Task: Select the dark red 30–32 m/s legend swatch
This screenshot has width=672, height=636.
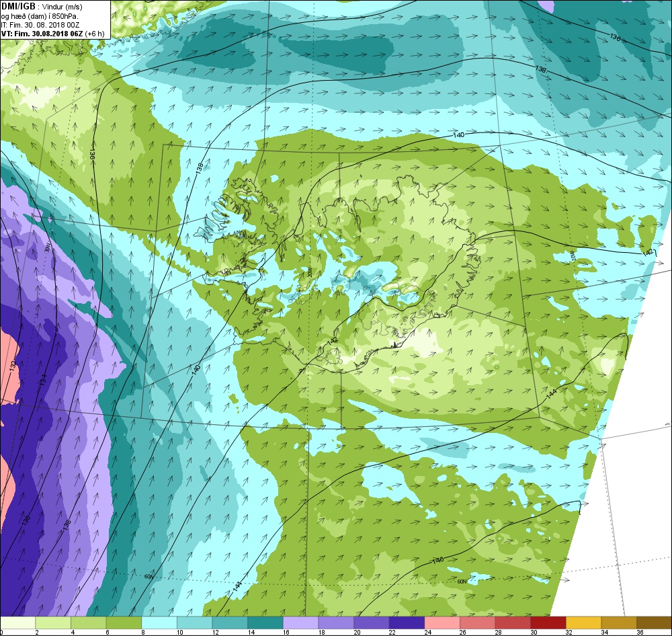Action: [x=548, y=623]
